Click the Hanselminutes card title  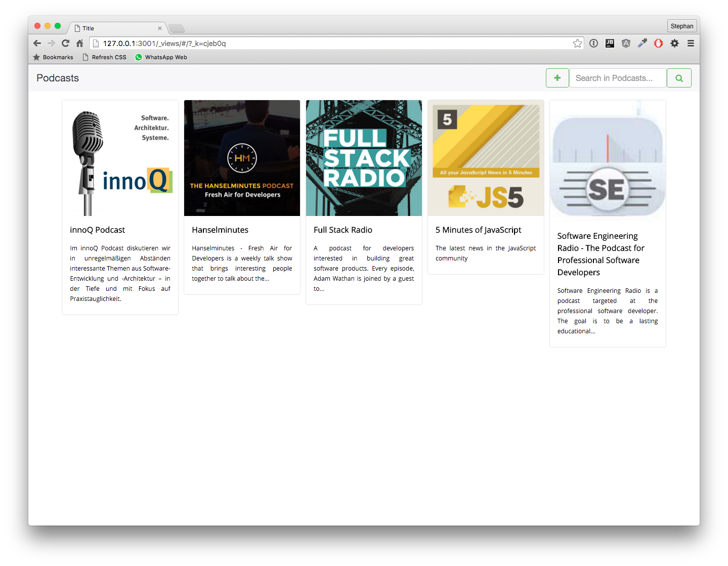[220, 230]
